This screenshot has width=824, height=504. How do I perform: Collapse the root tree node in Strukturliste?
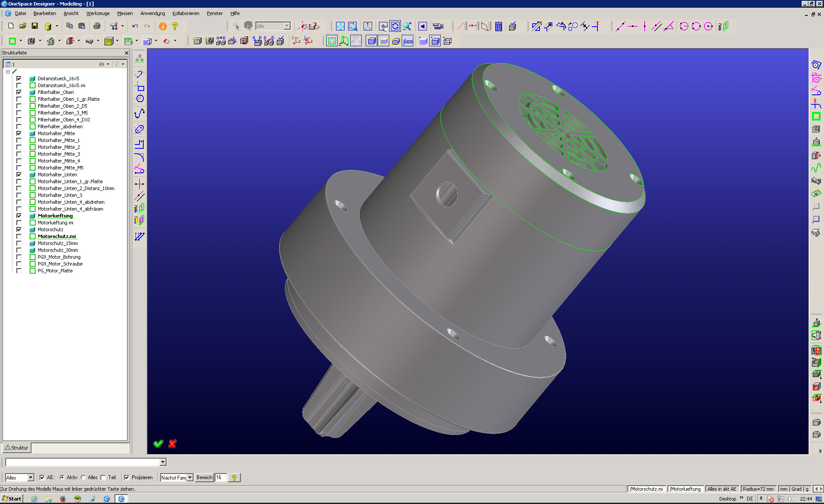[x=8, y=72]
